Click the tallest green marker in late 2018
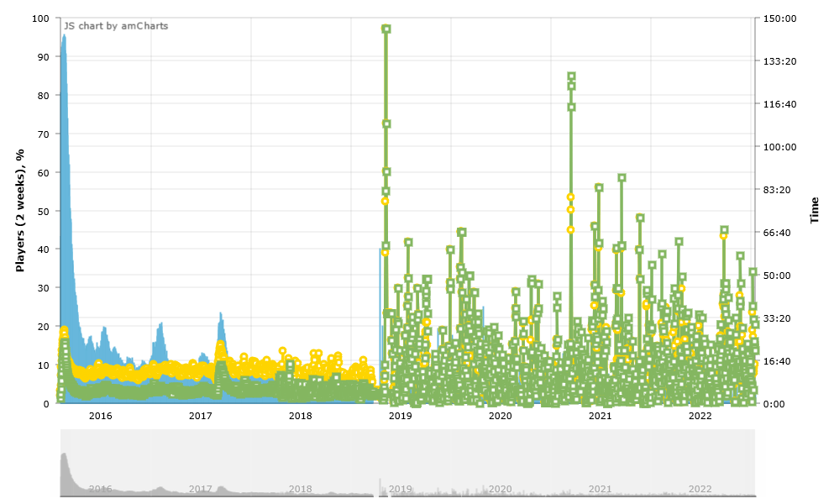The image size is (834, 504). tap(386, 29)
